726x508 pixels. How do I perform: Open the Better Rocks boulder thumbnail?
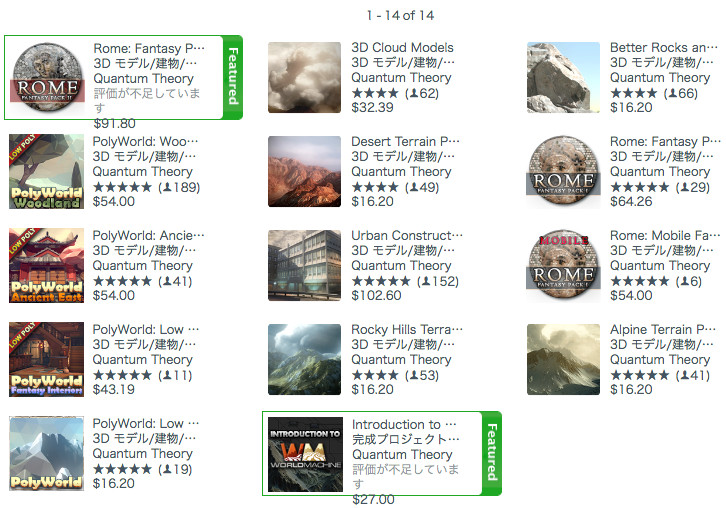[563, 77]
